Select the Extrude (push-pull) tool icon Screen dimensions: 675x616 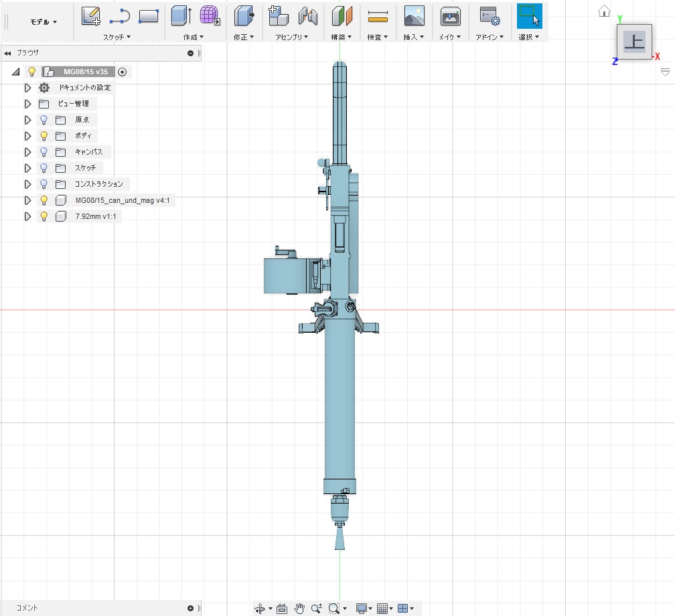click(181, 15)
